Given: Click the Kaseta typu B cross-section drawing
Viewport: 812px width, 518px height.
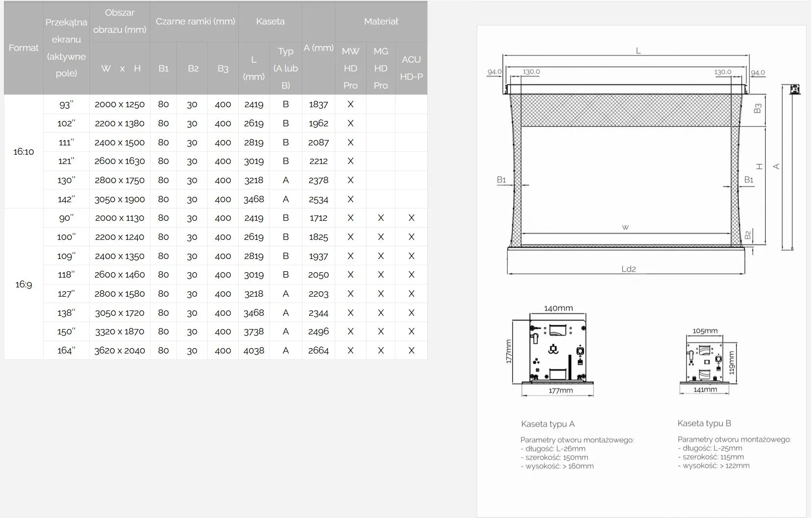Looking at the screenshot, I should click(707, 361).
